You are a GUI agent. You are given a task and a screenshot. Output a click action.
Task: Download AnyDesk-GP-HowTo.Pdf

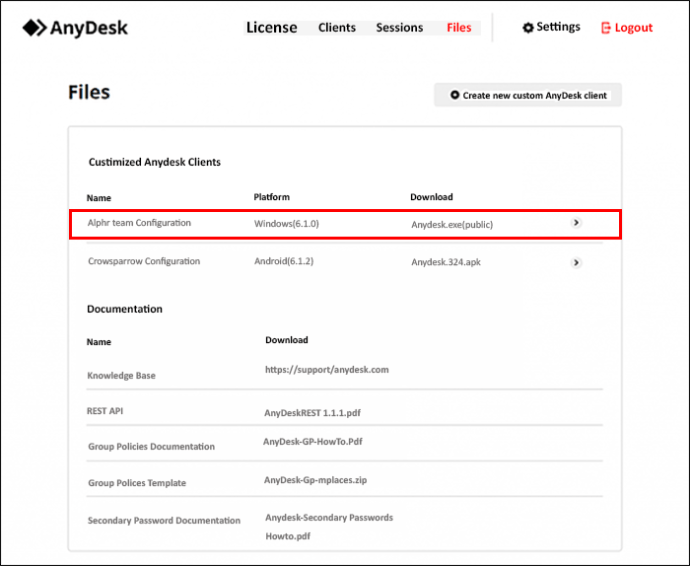click(x=312, y=441)
